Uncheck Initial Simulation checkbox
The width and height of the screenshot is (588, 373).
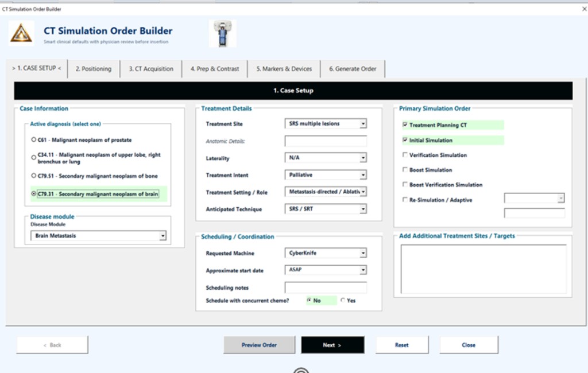(405, 140)
